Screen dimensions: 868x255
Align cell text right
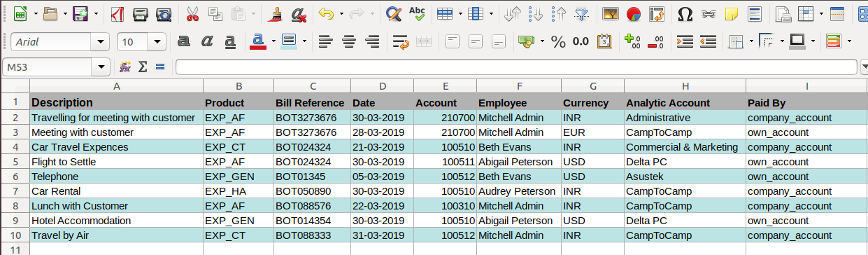[372, 41]
